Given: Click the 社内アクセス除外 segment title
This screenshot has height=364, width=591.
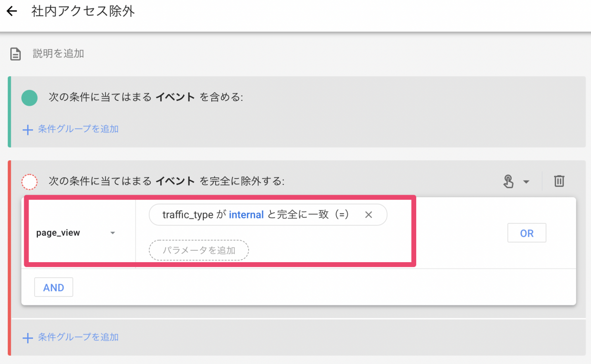Looking at the screenshot, I should (83, 12).
